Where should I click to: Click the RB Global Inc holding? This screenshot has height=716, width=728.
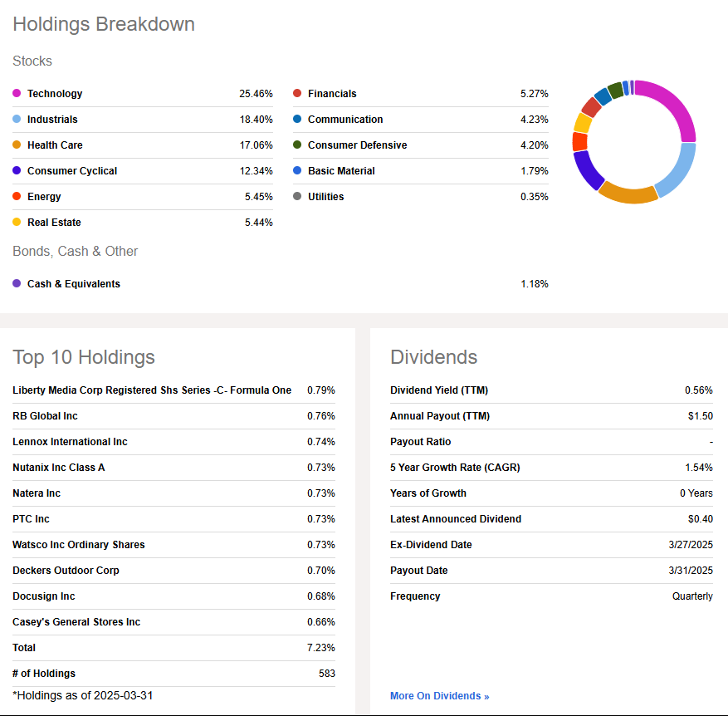45,416
